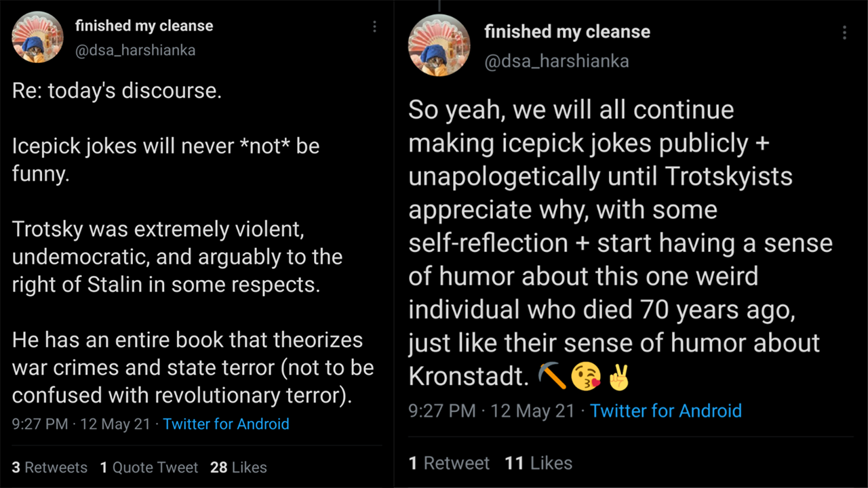The image size is (868, 488).
Task: Click left @dsa_harshianka handle
Action: 135,51
